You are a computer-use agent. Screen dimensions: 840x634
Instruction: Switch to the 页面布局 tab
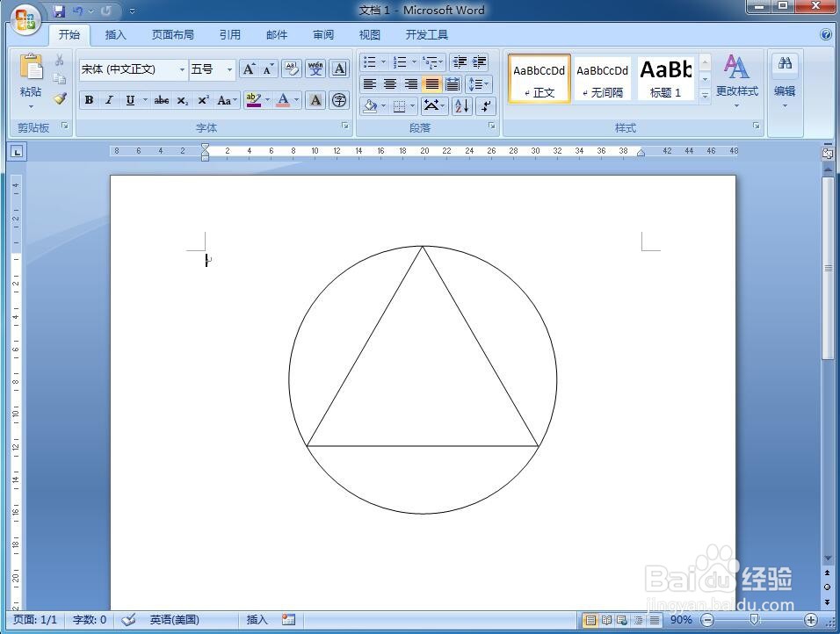point(172,35)
